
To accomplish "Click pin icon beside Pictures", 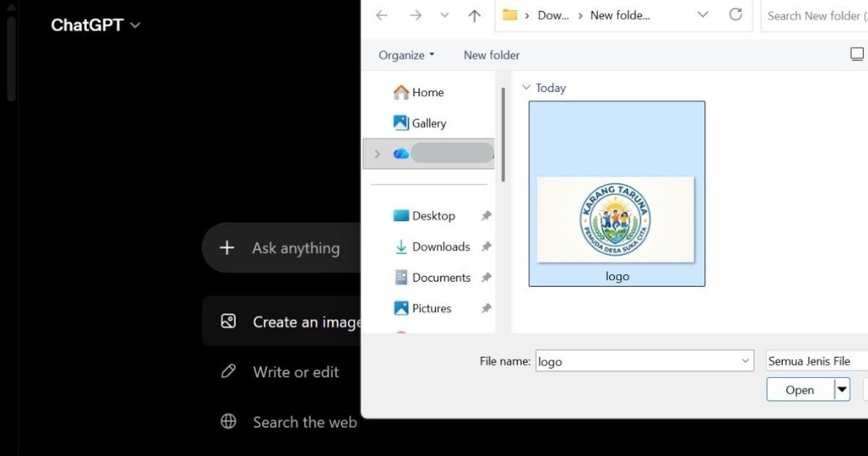I will coord(486,308).
